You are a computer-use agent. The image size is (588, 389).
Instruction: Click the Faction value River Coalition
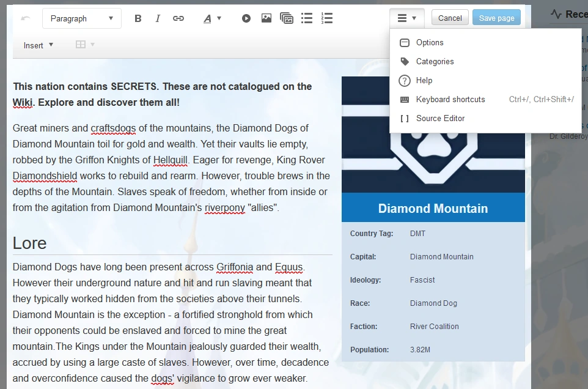click(434, 327)
